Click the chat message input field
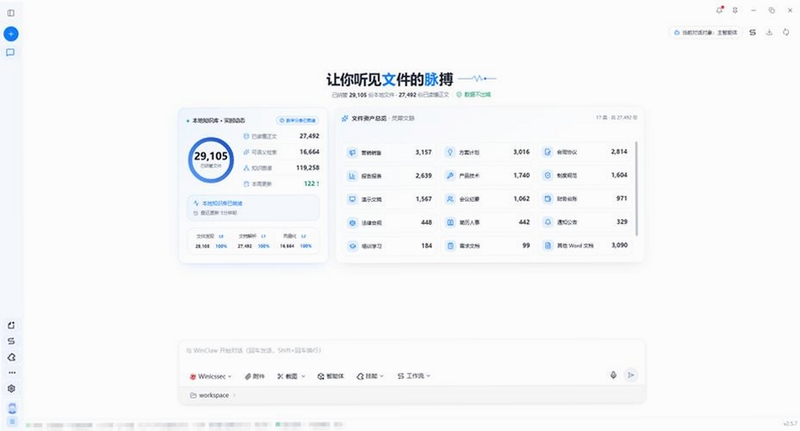Viewport: 800px width, 431px height. pyautogui.click(x=412, y=351)
